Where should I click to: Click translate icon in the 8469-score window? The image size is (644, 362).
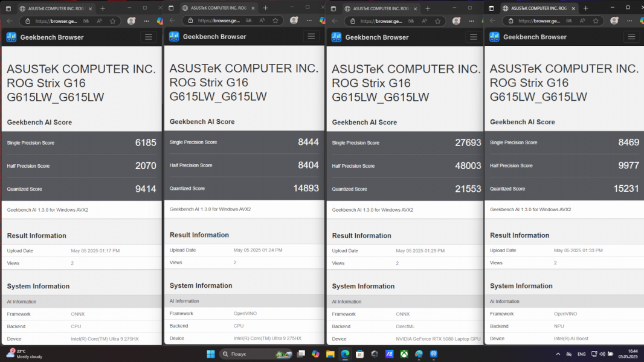click(x=569, y=21)
